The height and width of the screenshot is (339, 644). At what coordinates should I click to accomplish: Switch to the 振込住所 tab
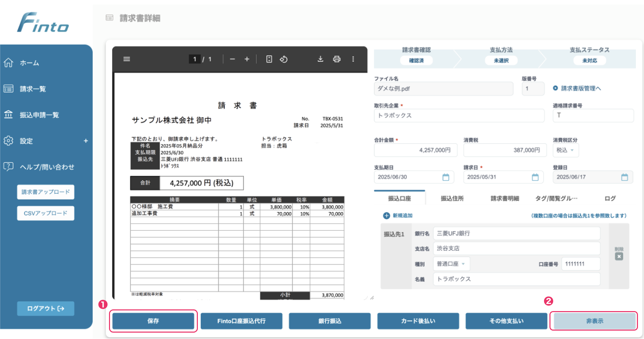452,198
